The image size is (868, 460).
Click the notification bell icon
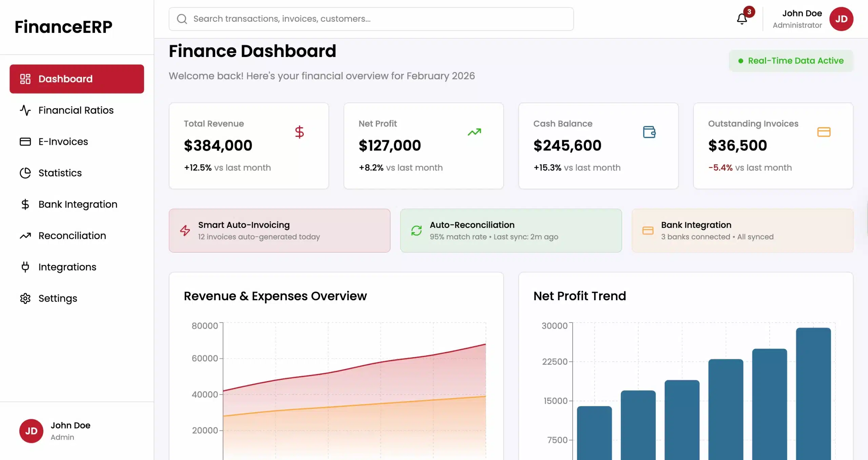point(742,19)
